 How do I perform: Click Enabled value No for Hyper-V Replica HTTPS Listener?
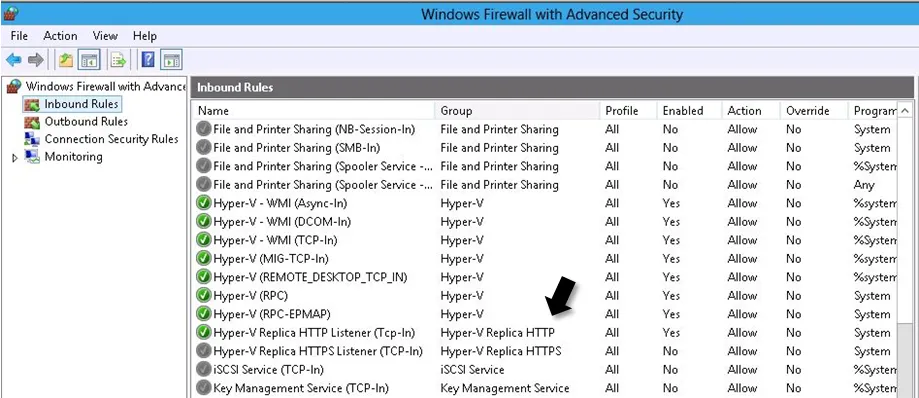tap(670, 351)
